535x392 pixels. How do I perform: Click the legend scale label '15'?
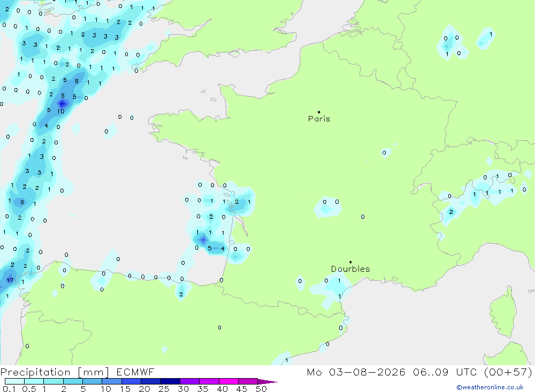[125, 389]
